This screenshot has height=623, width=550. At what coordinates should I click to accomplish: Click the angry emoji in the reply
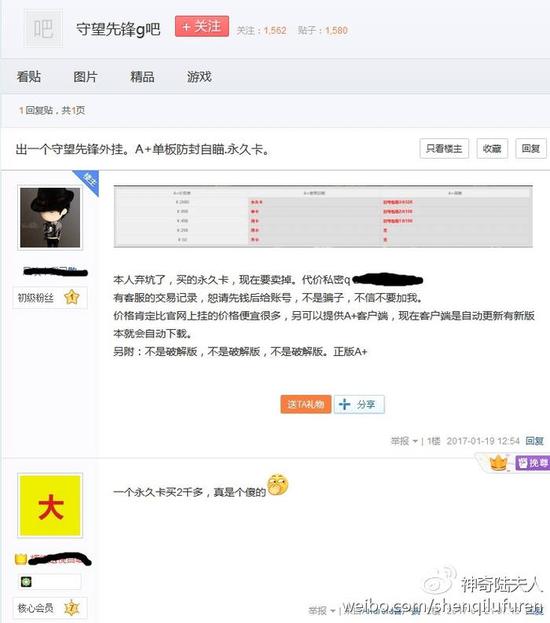click(278, 485)
